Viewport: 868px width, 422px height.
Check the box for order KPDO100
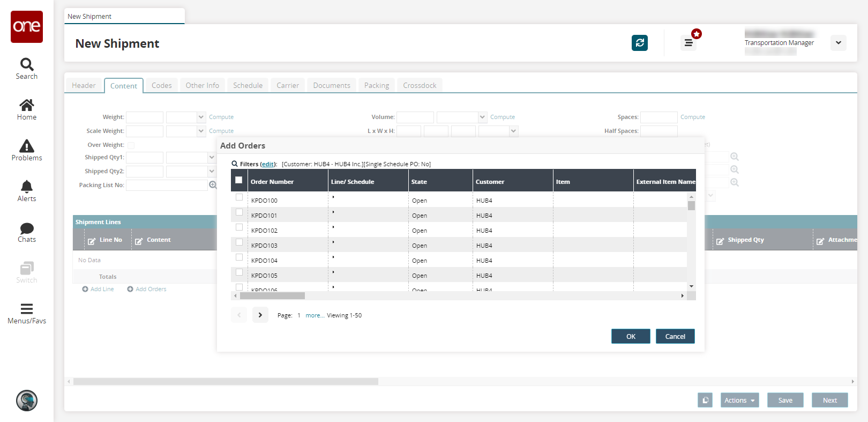[x=239, y=197]
